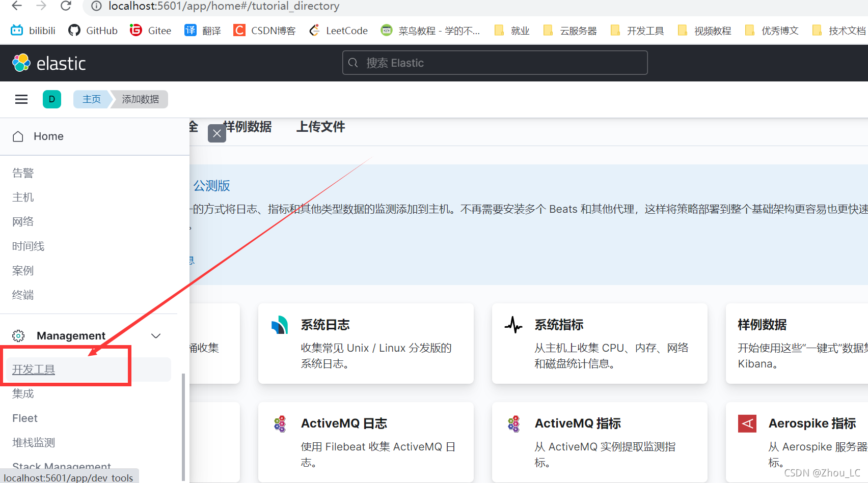Open the 技术文档 bookmark folder
This screenshot has width=868, height=483.
839,31
